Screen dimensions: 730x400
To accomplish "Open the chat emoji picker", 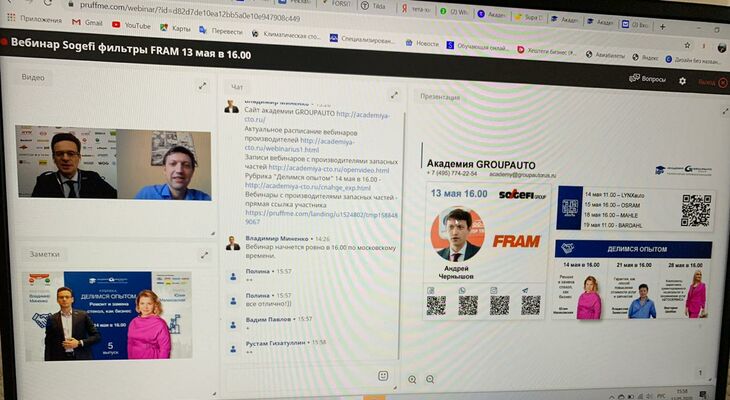I will click(x=383, y=375).
